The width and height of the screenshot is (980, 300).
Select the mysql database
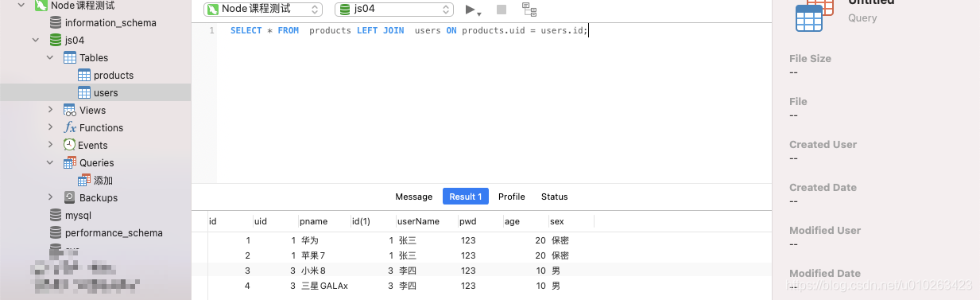(x=78, y=216)
